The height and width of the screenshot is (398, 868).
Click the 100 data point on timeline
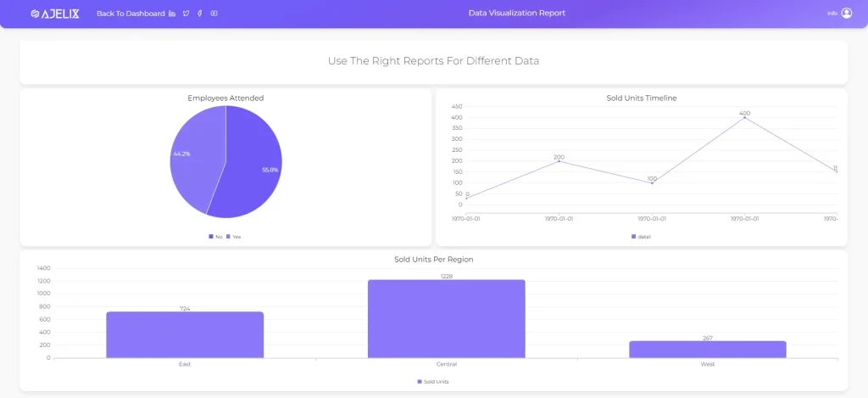coord(652,183)
